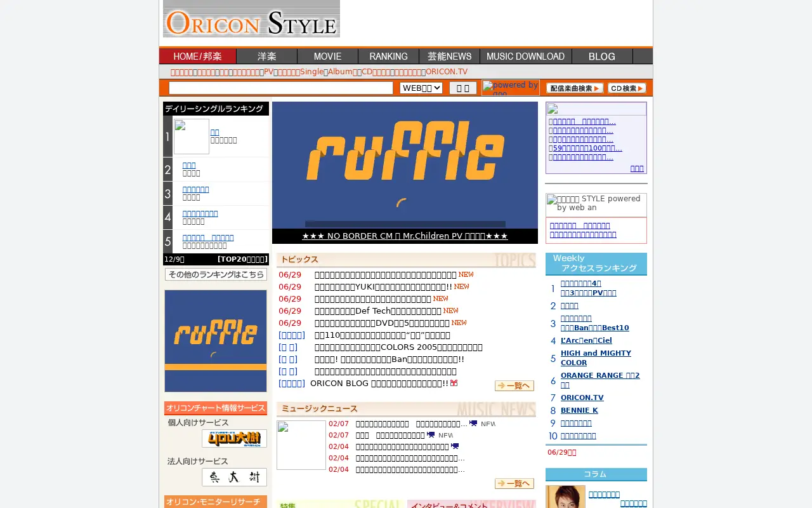Viewport: 812px width, 508px height.
Task: Click the CD検索 button
Action: (627, 88)
